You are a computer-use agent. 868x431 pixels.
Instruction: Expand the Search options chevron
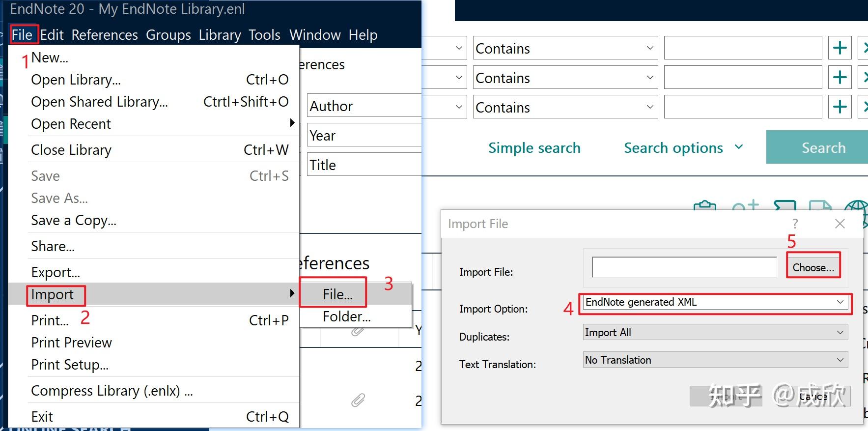pos(739,147)
